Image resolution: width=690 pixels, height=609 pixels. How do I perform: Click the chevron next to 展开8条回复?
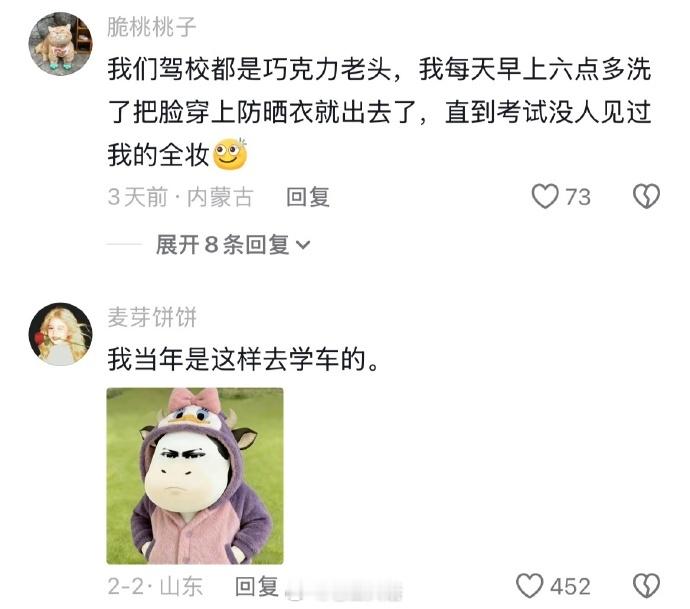click(303, 245)
